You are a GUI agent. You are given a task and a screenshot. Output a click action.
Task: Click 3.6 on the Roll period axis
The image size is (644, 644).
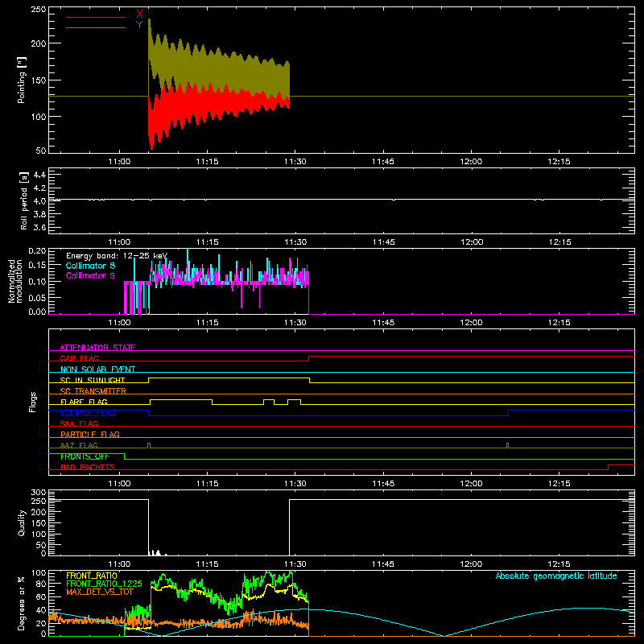tap(39, 228)
